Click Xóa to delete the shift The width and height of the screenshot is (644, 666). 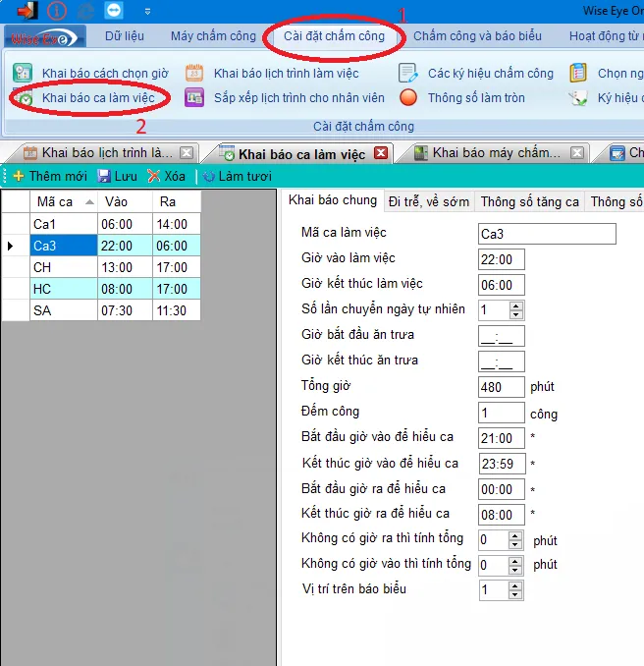pyautogui.click(x=166, y=176)
